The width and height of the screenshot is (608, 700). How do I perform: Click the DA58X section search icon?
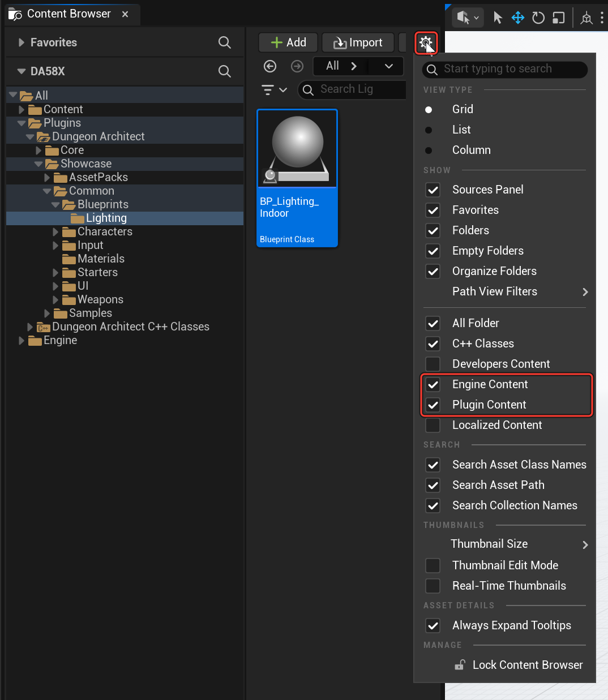tap(225, 71)
